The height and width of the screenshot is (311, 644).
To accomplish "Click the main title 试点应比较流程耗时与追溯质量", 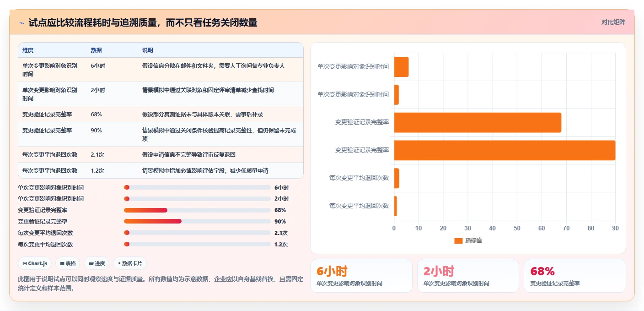I will tap(143, 22).
